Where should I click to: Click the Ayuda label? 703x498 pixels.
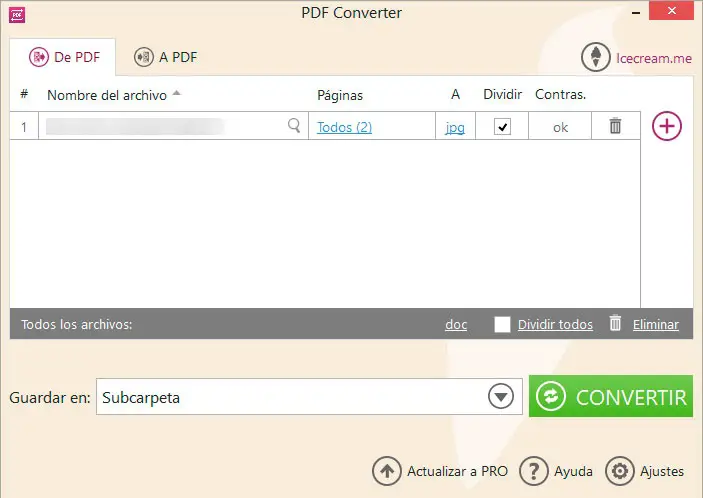point(573,472)
